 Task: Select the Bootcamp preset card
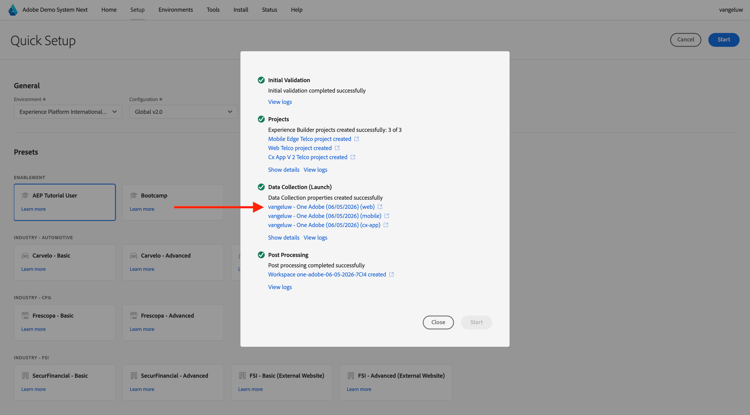(x=173, y=202)
